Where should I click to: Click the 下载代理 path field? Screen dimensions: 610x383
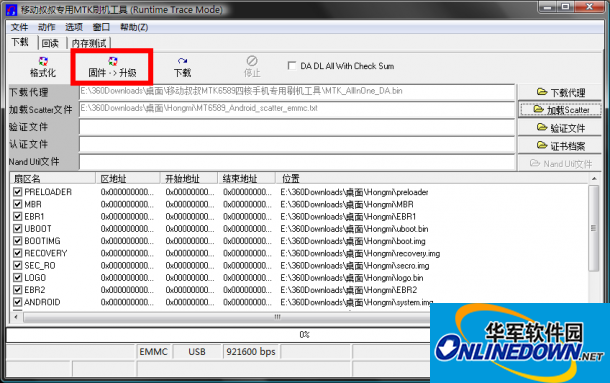point(297,92)
